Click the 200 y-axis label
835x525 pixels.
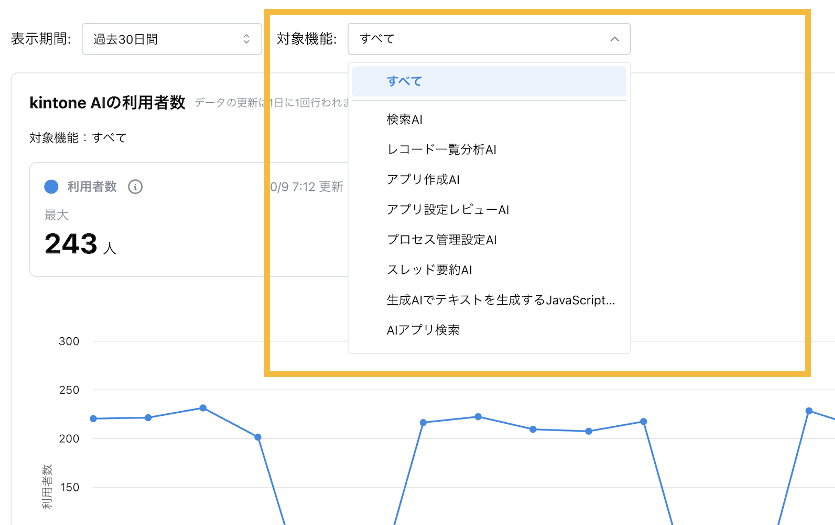click(69, 439)
